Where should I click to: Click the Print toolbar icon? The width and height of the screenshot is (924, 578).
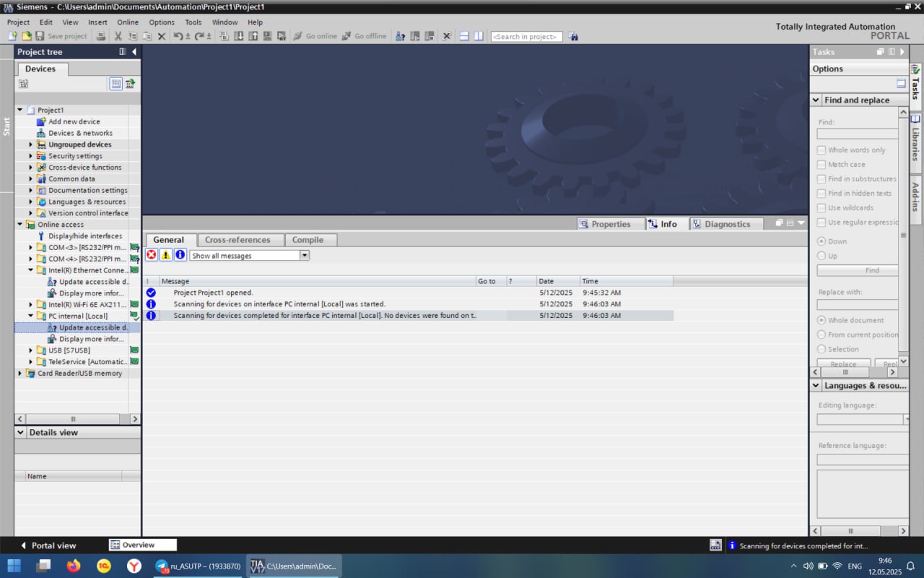click(x=101, y=36)
